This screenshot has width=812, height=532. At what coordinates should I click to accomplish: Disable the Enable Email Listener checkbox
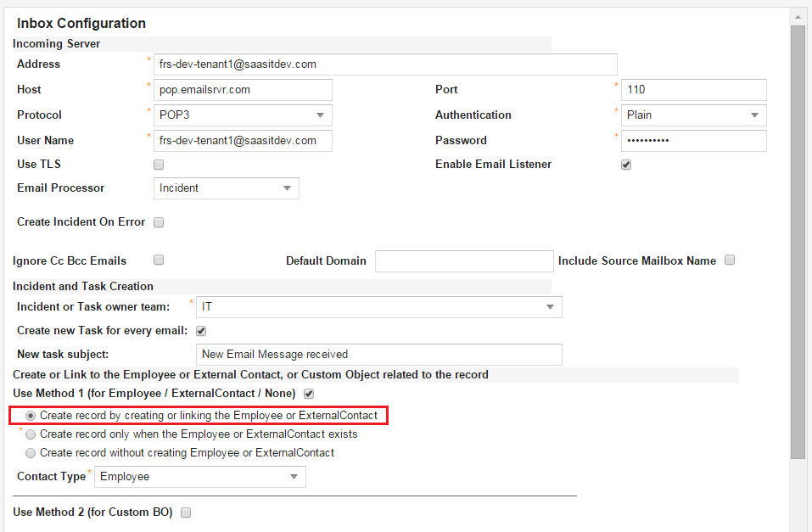(626, 165)
